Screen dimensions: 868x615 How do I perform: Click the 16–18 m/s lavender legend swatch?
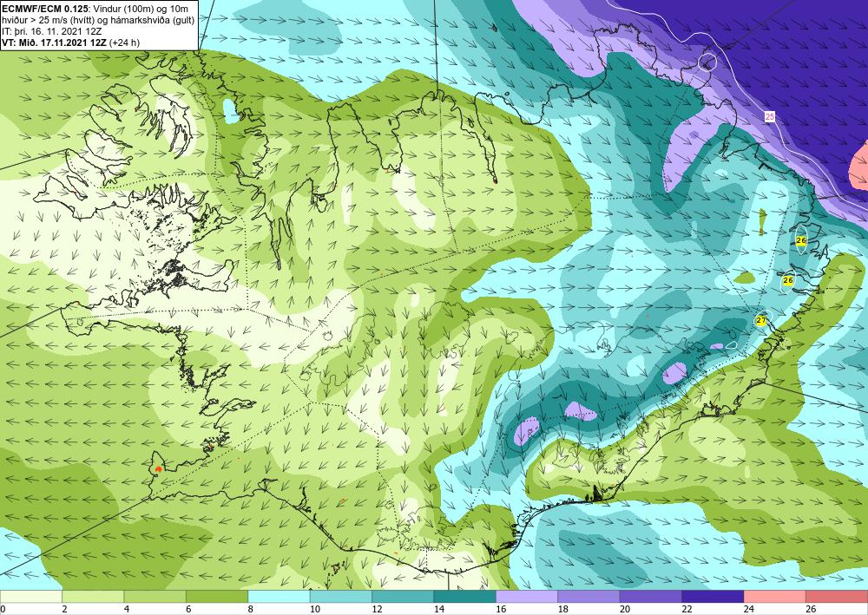527,597
